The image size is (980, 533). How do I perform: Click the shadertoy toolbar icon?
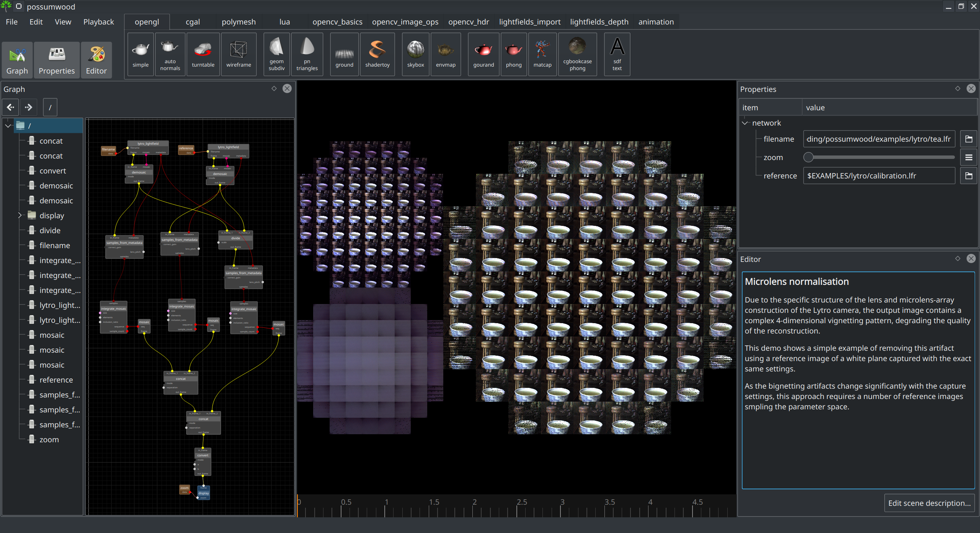pos(377,54)
